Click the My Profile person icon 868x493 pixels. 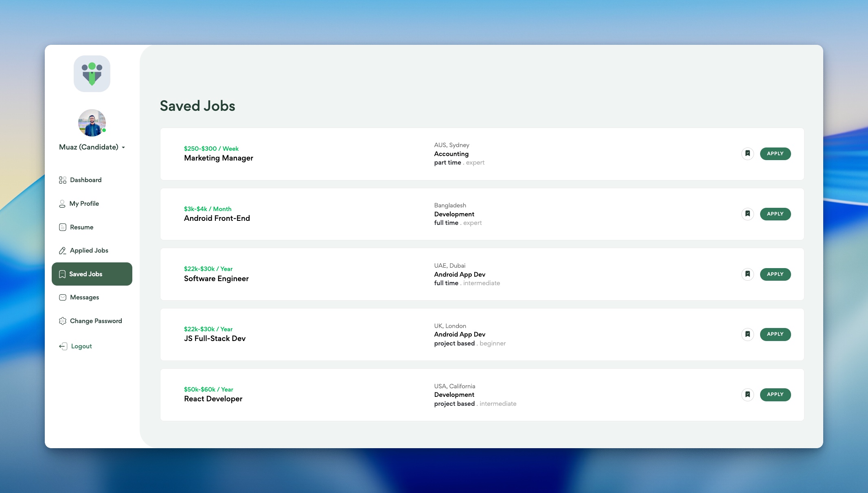click(62, 204)
